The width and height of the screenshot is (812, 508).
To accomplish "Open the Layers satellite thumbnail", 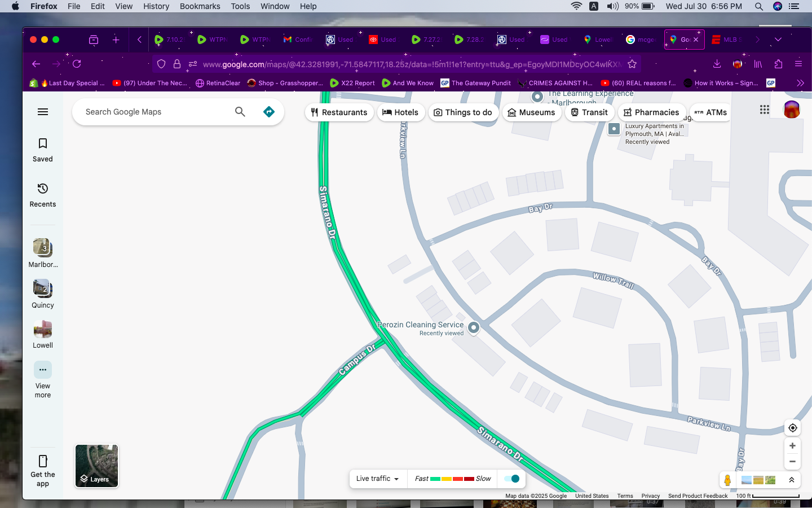I will pyautogui.click(x=96, y=466).
